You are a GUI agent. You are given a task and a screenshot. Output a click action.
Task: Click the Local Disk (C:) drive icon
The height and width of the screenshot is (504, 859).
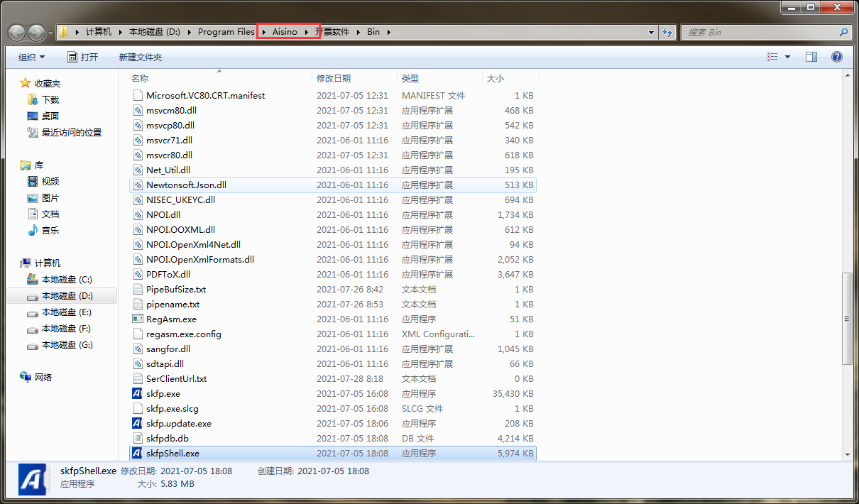pyautogui.click(x=33, y=279)
